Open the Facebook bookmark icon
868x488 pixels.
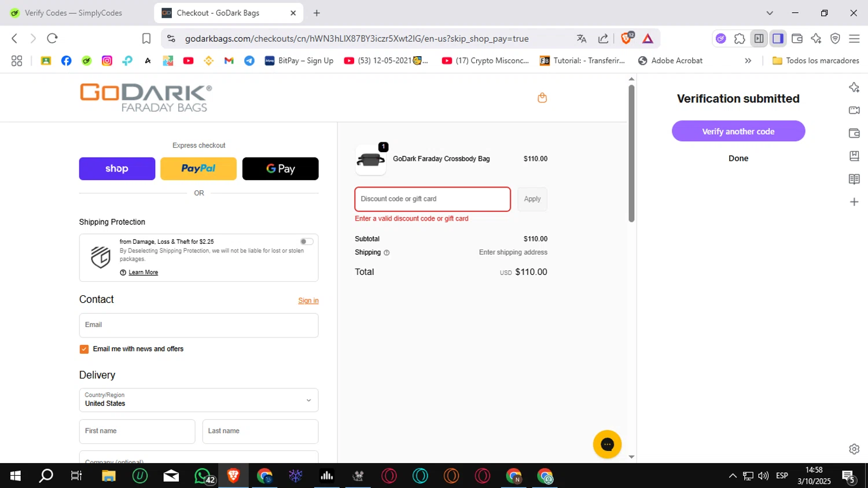67,61
